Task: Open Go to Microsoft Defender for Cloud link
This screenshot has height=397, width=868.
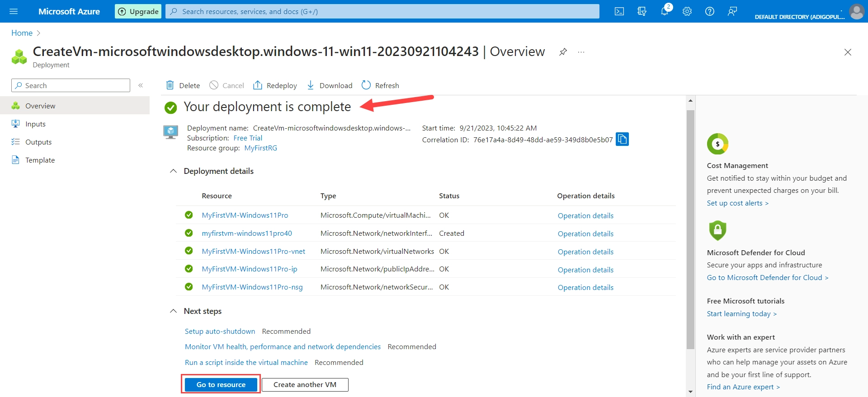Action: pos(768,278)
